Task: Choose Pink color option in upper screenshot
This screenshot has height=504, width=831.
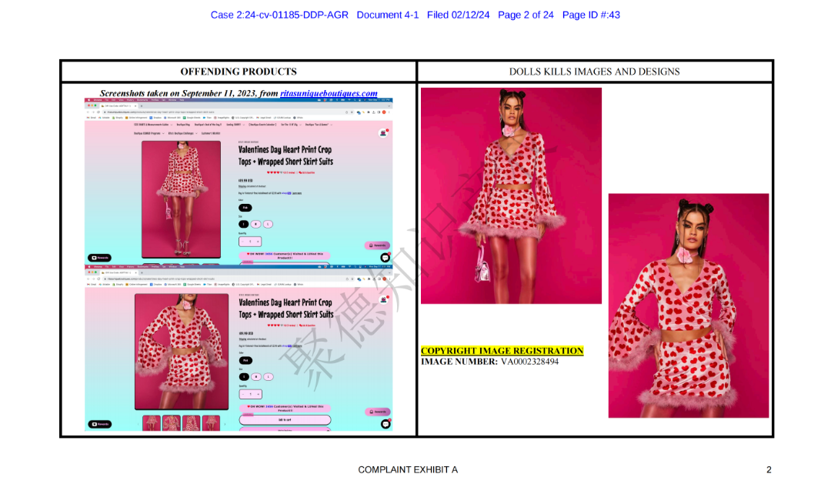Action: coord(245,208)
